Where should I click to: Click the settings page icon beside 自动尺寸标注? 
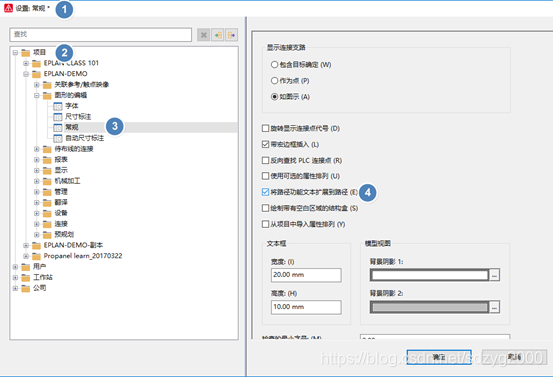tap(57, 138)
